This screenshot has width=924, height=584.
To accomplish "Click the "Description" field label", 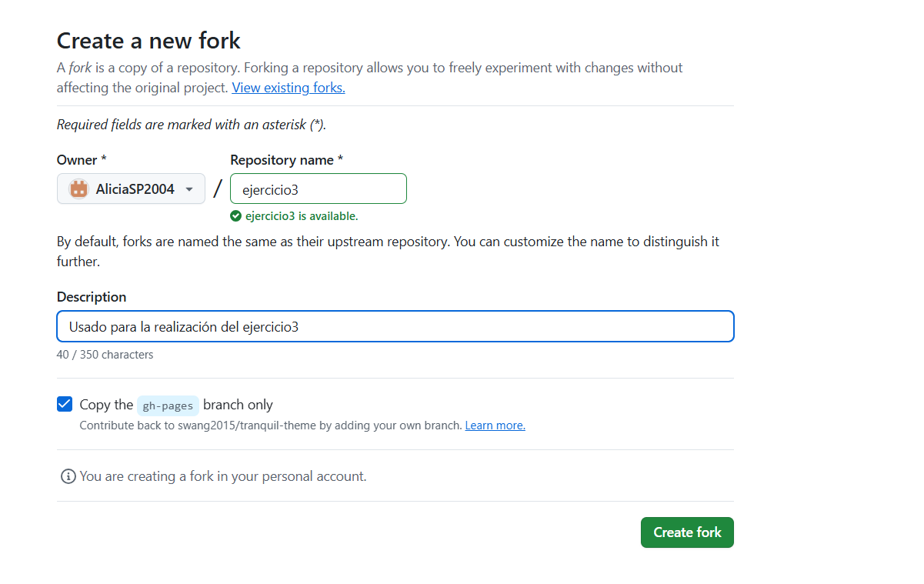I will click(92, 297).
